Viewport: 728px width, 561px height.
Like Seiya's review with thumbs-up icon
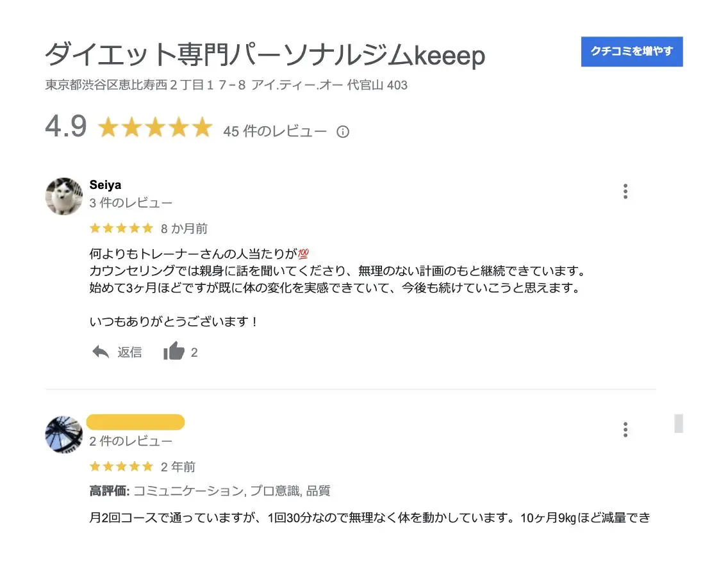[174, 351]
